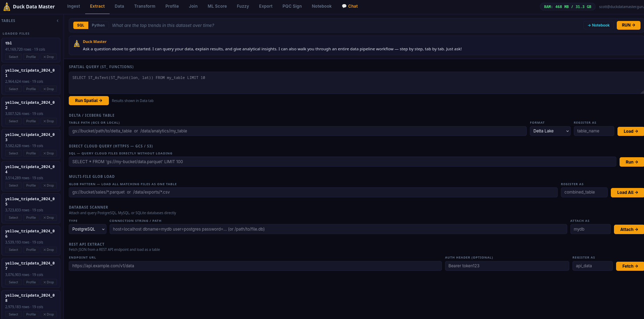The height and width of the screenshot is (319, 644).
Task: Click Load All button for glob pattern
Action: coord(627,193)
